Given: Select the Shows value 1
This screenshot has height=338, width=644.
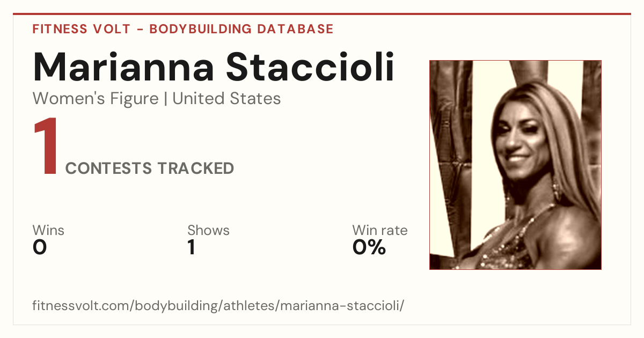Looking at the screenshot, I should [x=192, y=247].
